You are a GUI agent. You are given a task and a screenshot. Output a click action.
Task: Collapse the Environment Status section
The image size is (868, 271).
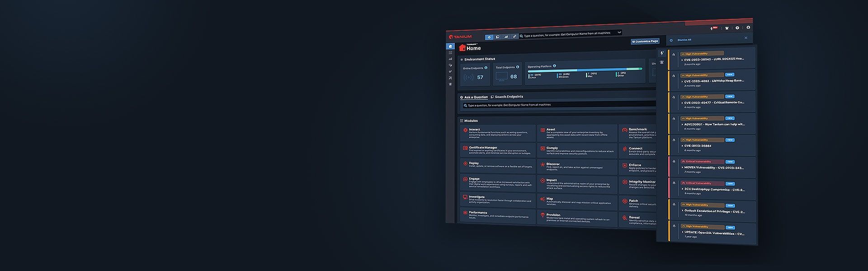pos(462,59)
